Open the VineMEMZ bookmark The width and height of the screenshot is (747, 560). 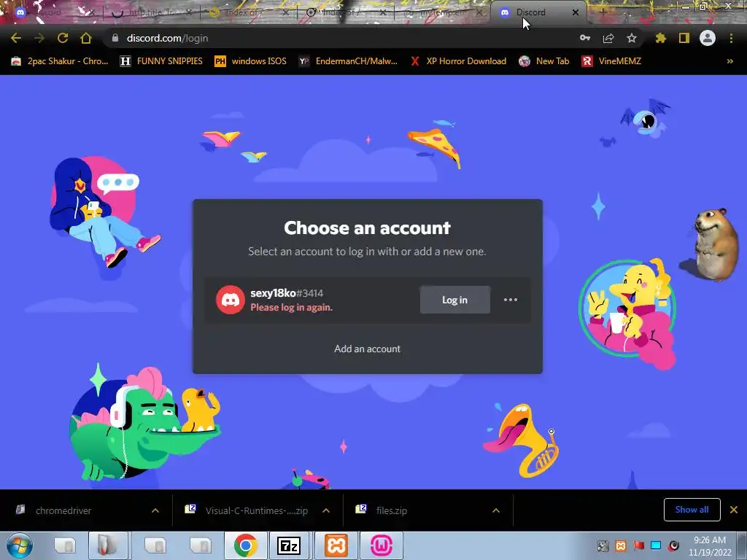(x=612, y=61)
